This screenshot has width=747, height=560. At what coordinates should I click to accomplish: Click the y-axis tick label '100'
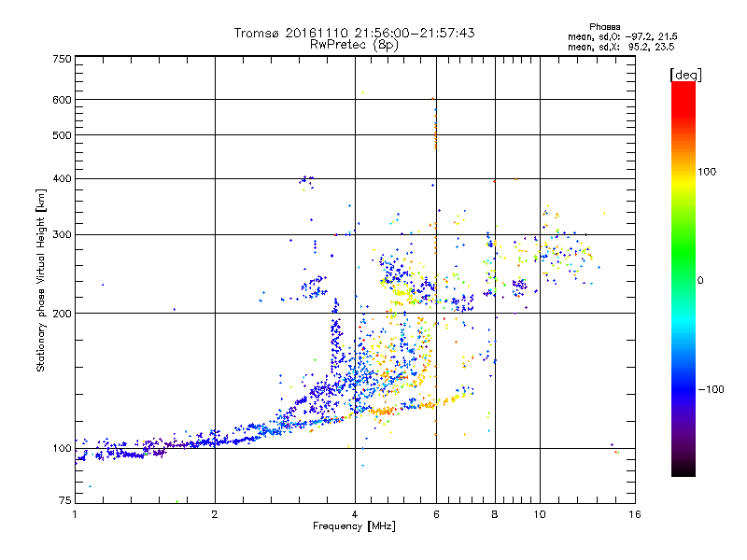click(63, 449)
